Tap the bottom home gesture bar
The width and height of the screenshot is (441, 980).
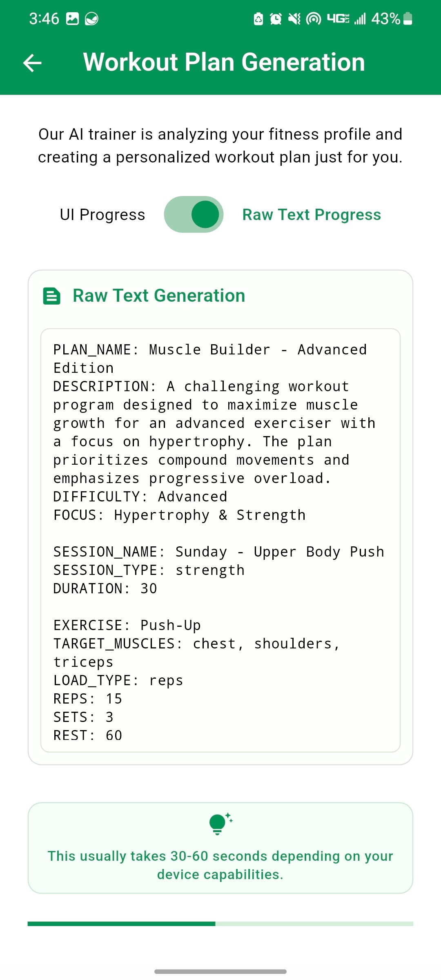[x=220, y=971]
